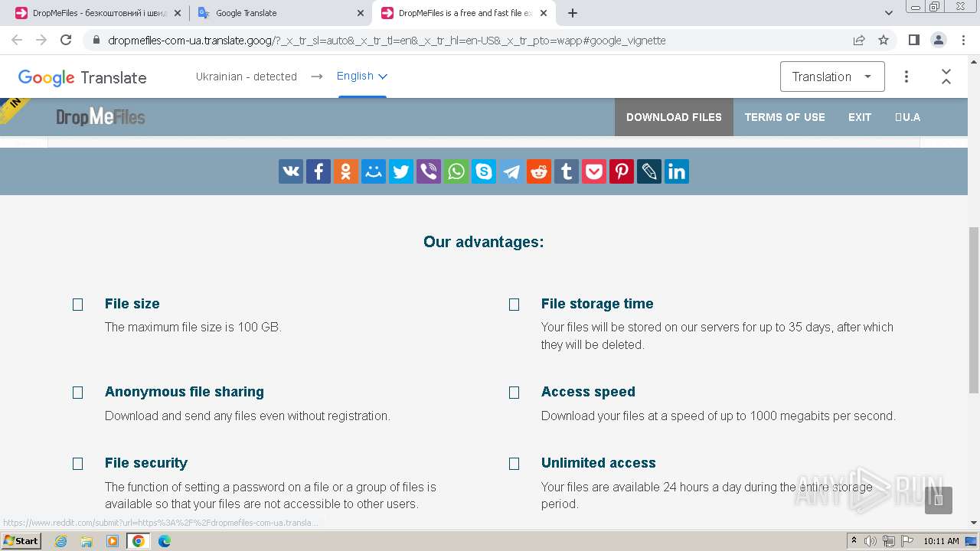Share page on LinkedIn
Viewport: 980px width, 551px height.
677,171
